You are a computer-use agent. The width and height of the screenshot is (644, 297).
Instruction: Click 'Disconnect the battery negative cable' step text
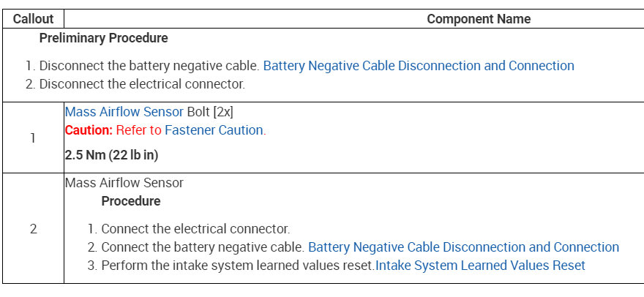click(x=149, y=66)
